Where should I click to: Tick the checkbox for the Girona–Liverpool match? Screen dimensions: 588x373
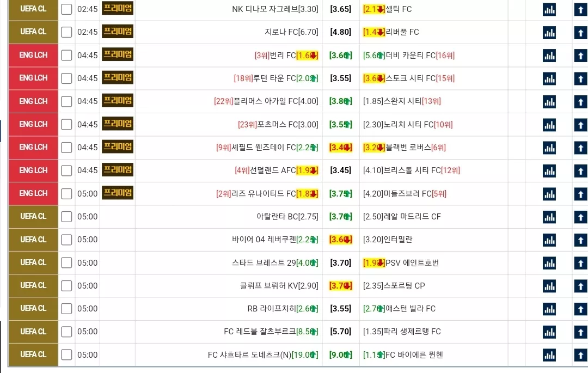click(x=66, y=32)
